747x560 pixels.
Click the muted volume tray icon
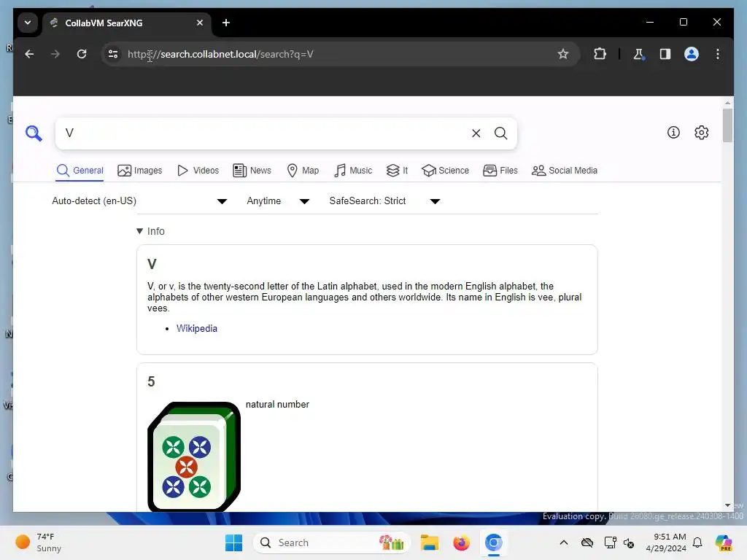point(629,542)
